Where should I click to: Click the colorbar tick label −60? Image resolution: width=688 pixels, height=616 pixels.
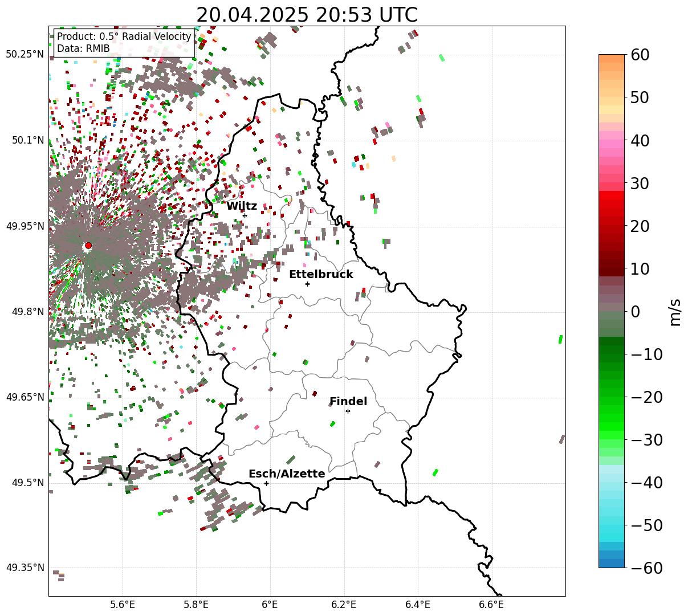(x=647, y=568)
